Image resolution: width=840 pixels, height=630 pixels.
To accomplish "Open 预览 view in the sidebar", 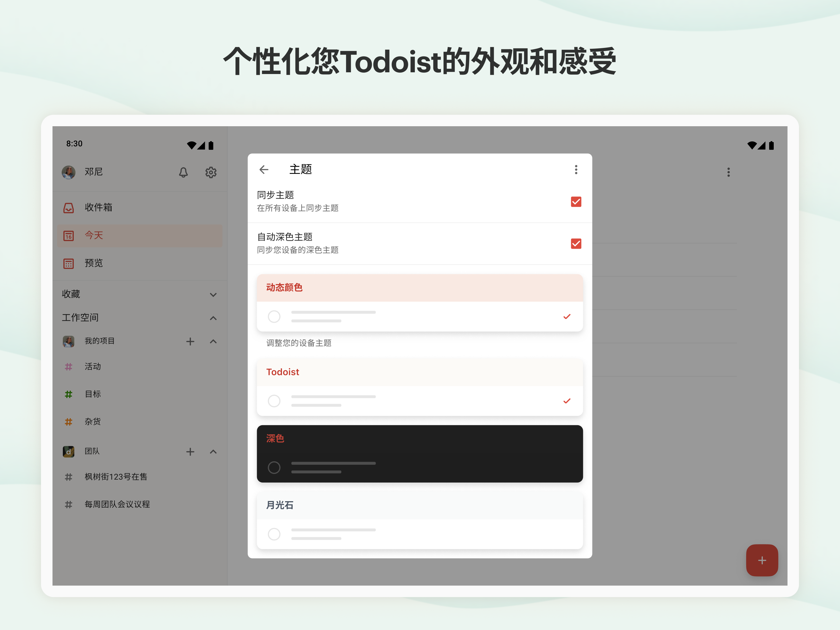I will pyautogui.click(x=140, y=263).
